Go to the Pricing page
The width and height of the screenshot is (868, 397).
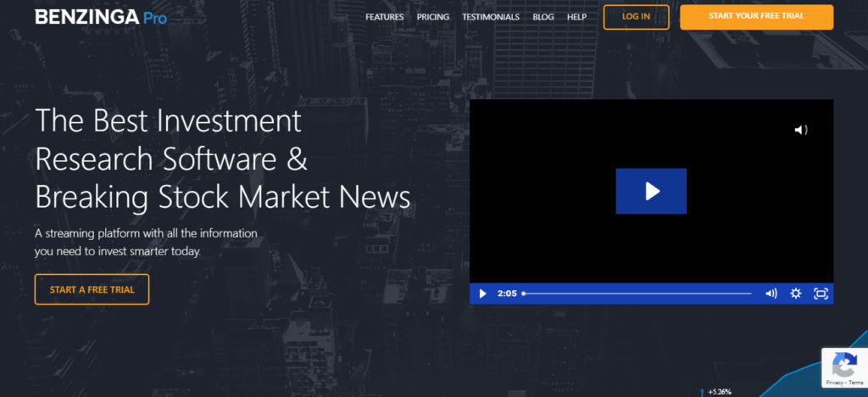(x=433, y=17)
